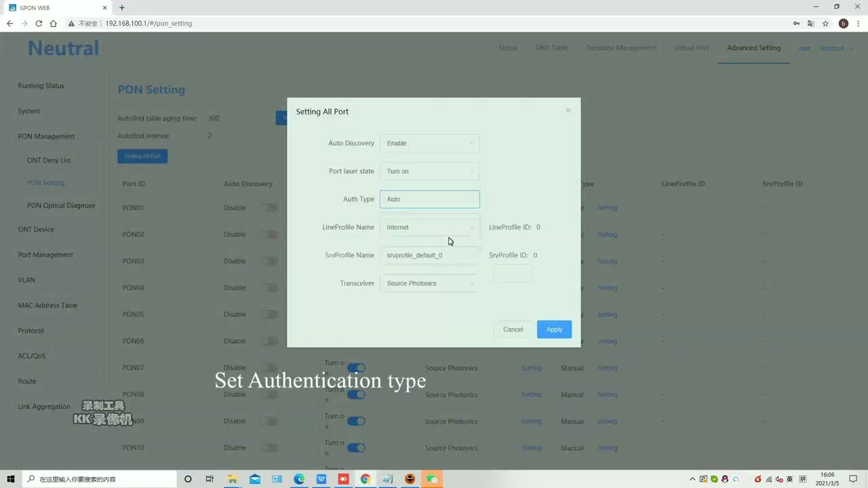Open the SrvProfile Name dropdown

[x=430, y=256]
